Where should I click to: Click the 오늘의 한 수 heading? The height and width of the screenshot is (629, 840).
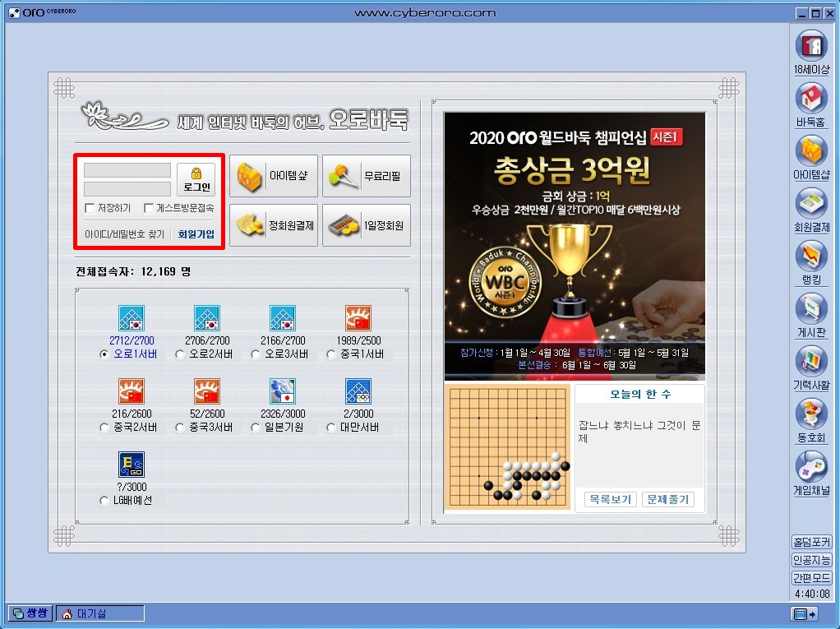639,395
